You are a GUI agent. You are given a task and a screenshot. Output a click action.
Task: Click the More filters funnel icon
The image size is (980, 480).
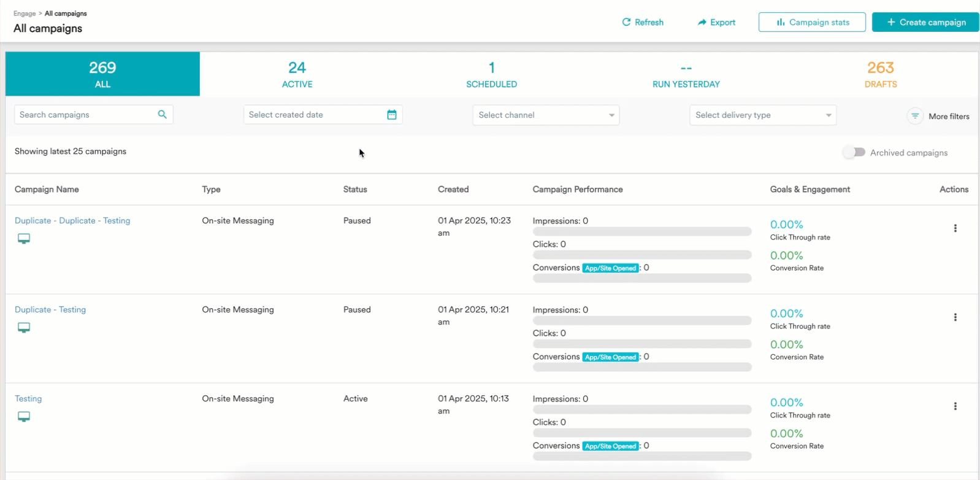(x=914, y=116)
